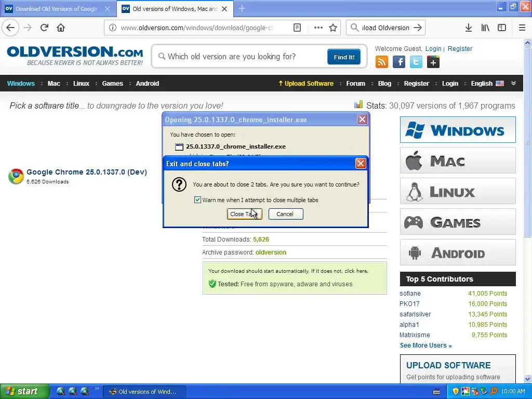Click Upload Software in nav bar
Image resolution: width=532 pixels, height=399 pixels.
pyautogui.click(x=306, y=84)
